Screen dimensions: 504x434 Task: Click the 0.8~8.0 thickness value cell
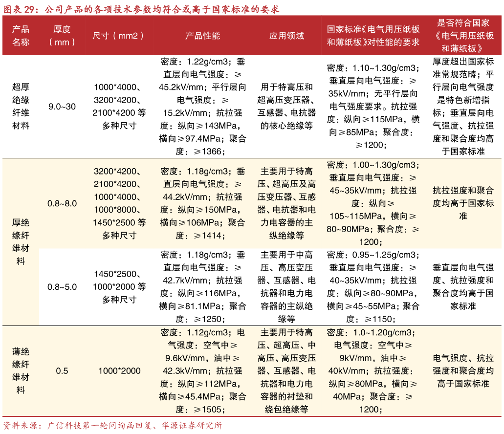pos(62,202)
